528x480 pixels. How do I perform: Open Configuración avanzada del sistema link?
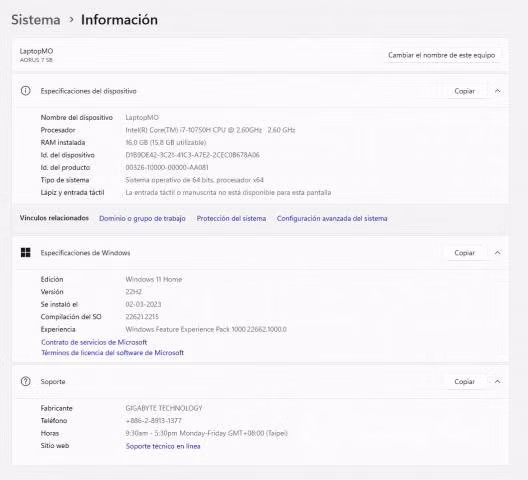tap(332, 218)
